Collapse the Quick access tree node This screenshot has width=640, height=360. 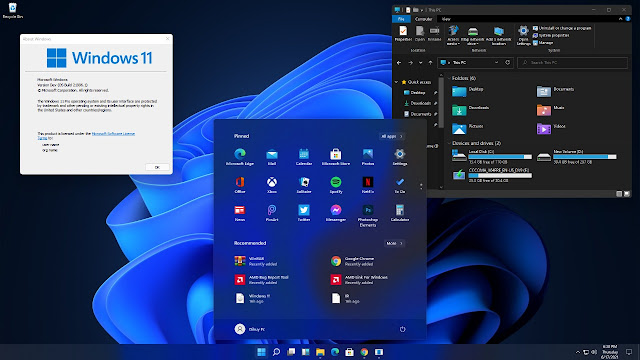click(396, 82)
